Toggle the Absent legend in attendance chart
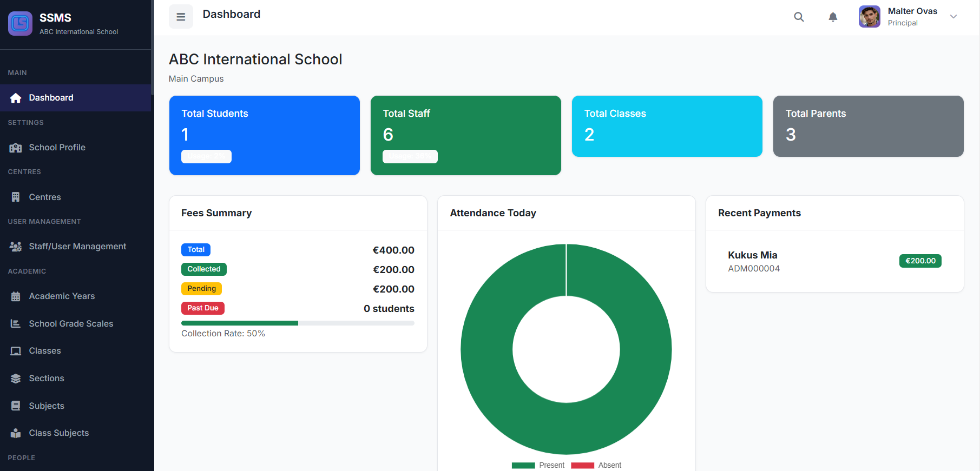This screenshot has height=471, width=980. (596, 465)
